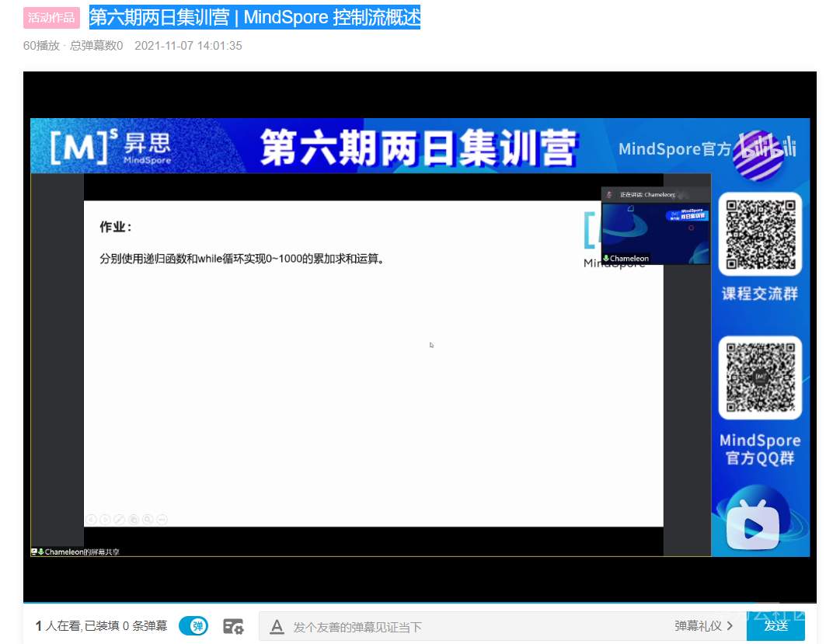This screenshot has width=826, height=644.
Task: Click the upload date 2021-11-07 14:01:35
Action: 188,46
